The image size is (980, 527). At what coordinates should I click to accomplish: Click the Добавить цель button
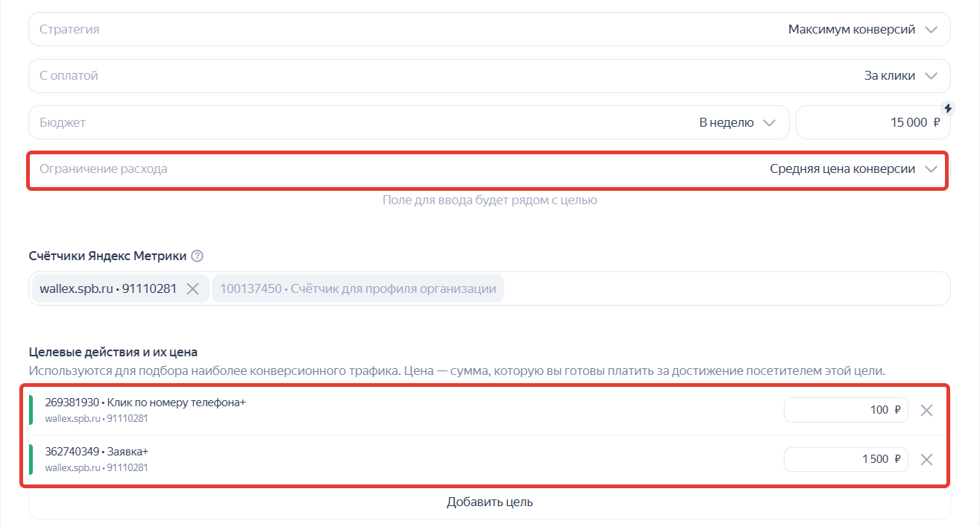(489, 502)
